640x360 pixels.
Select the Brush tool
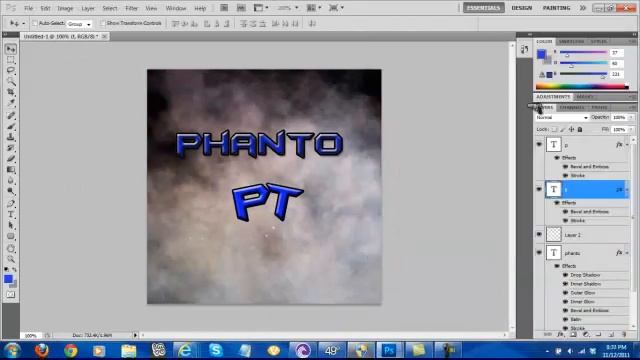tap(11, 126)
